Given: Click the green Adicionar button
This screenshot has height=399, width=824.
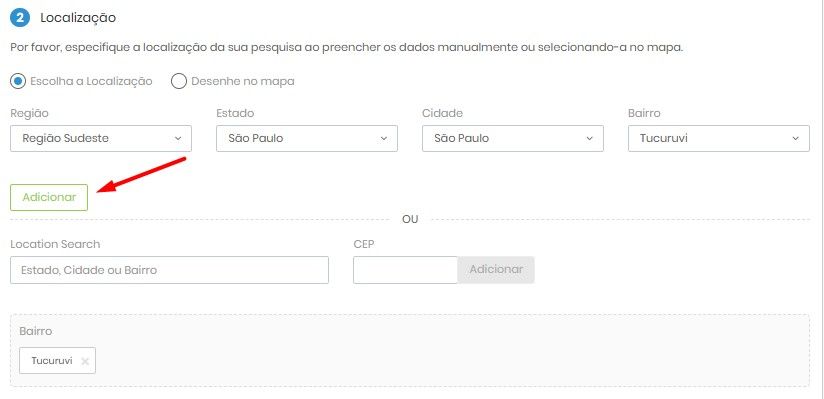Looking at the screenshot, I should [49, 197].
